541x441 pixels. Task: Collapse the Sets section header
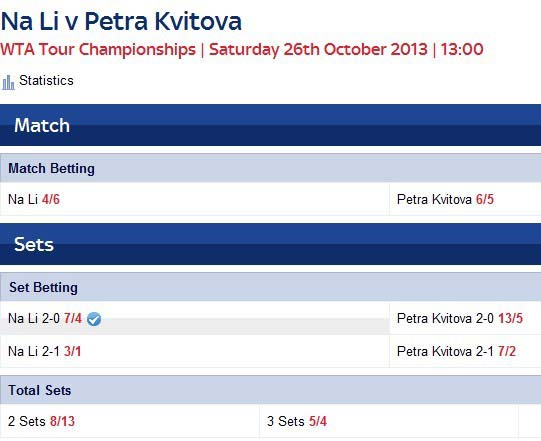(270, 244)
